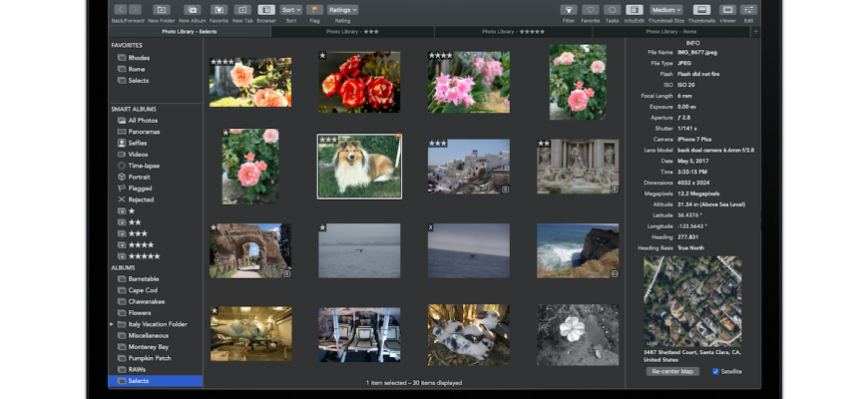Add a new tab with plus button
868x399 pixels.
pos(755,32)
